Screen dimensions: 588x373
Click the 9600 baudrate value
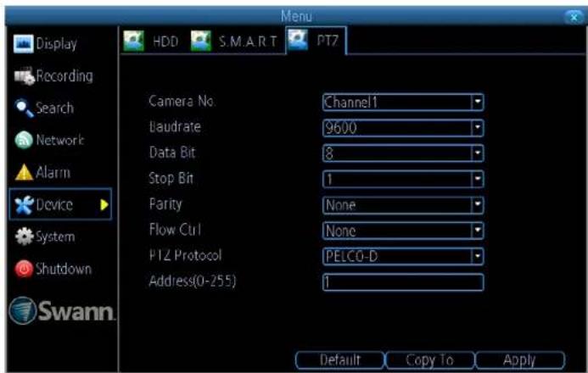click(341, 128)
